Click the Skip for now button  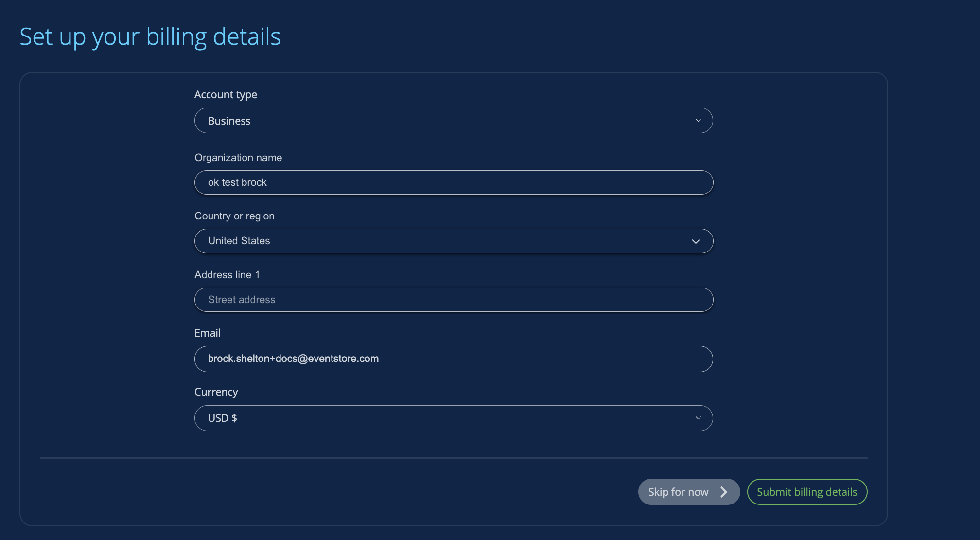point(689,492)
